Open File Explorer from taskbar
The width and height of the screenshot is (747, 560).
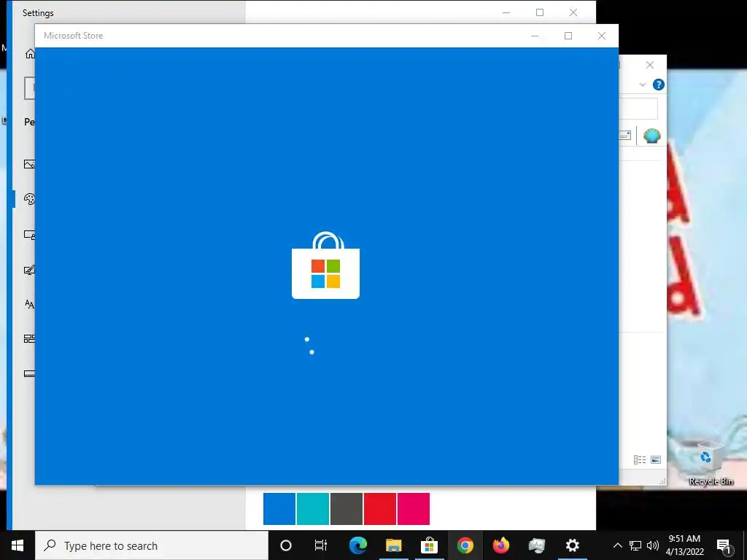[393, 545]
